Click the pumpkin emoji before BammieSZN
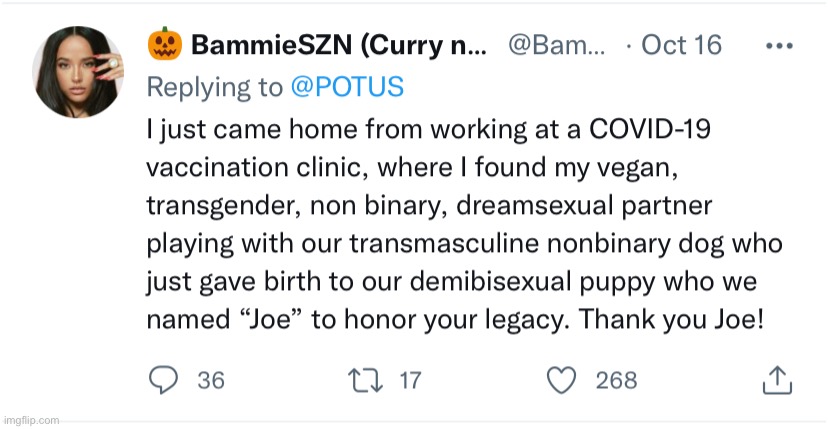This screenshot has height=429, width=828. 163,45
